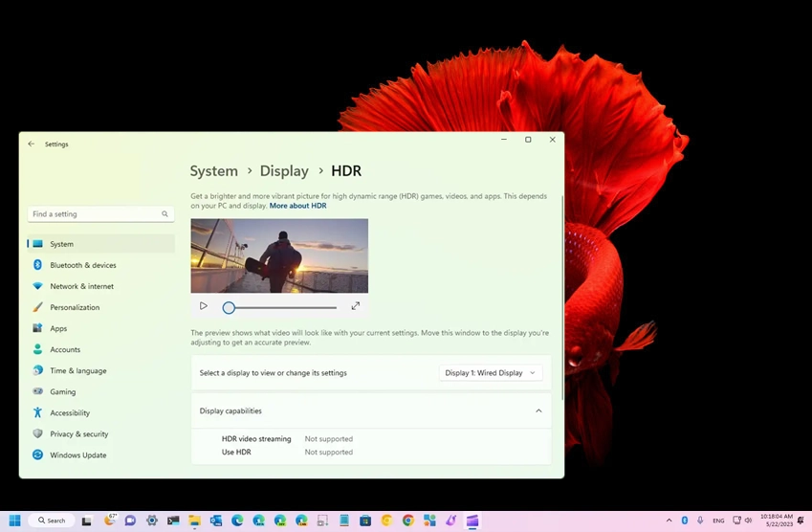Screen dimensions: 812x532
Task: Click the back arrow in Settings
Action: [32, 144]
